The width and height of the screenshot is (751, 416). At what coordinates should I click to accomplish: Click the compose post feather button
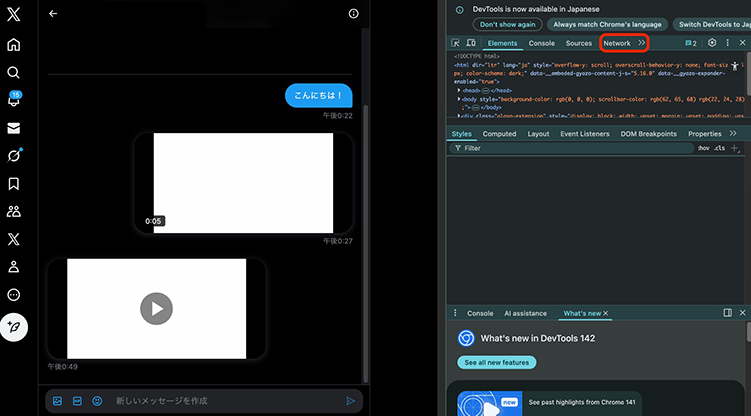14,327
